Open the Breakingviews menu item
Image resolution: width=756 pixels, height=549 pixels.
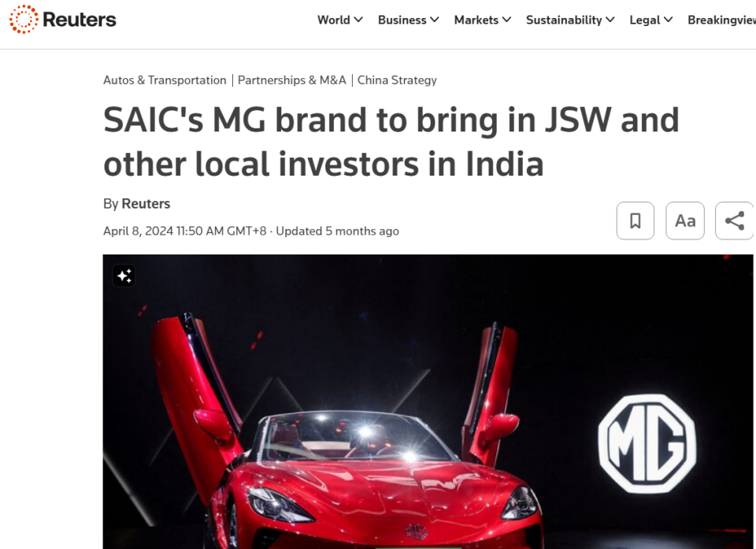click(x=722, y=20)
